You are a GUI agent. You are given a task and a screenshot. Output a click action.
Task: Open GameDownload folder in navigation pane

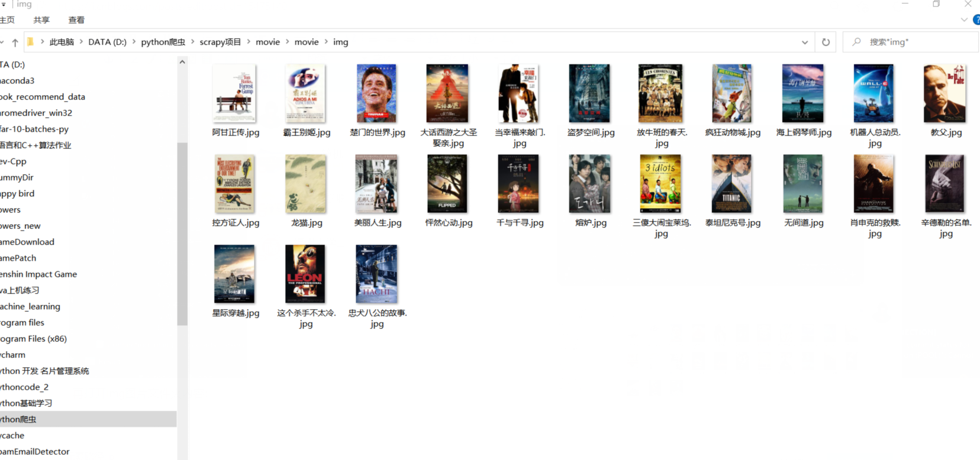coord(27,242)
